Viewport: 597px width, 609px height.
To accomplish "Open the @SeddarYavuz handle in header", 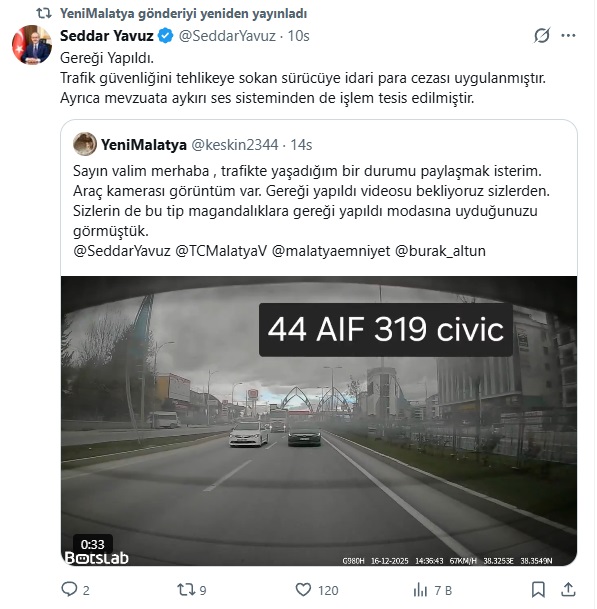I will click(x=227, y=36).
